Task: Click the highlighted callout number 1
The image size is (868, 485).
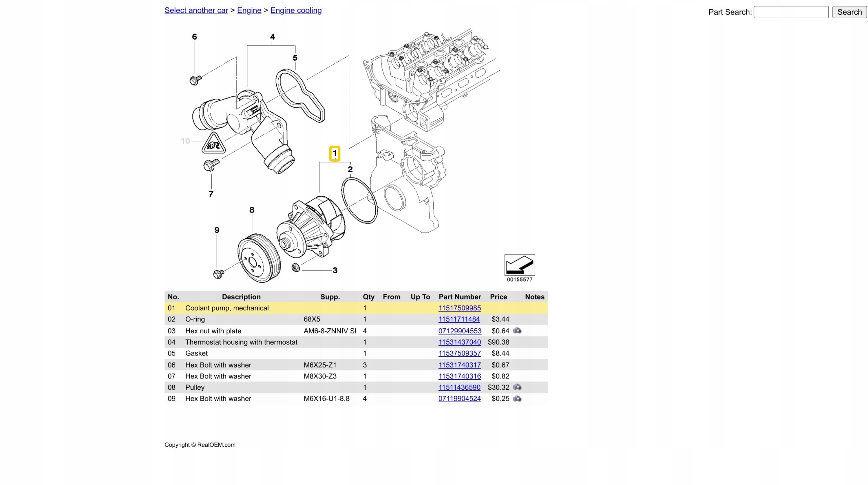Action: click(x=334, y=153)
